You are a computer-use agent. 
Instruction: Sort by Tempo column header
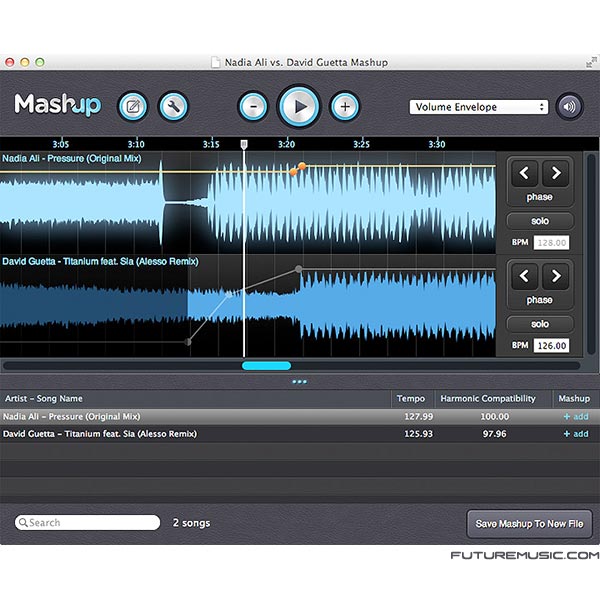click(411, 399)
